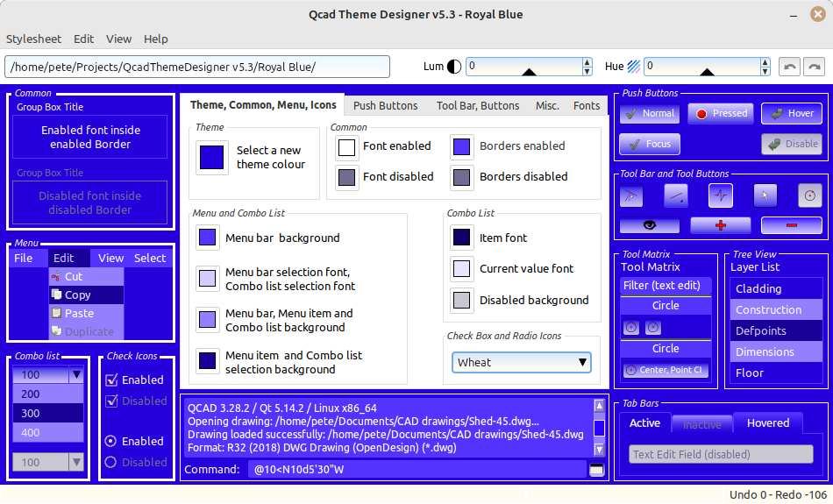
Task: Click the undo arrow button
Action: (x=789, y=67)
